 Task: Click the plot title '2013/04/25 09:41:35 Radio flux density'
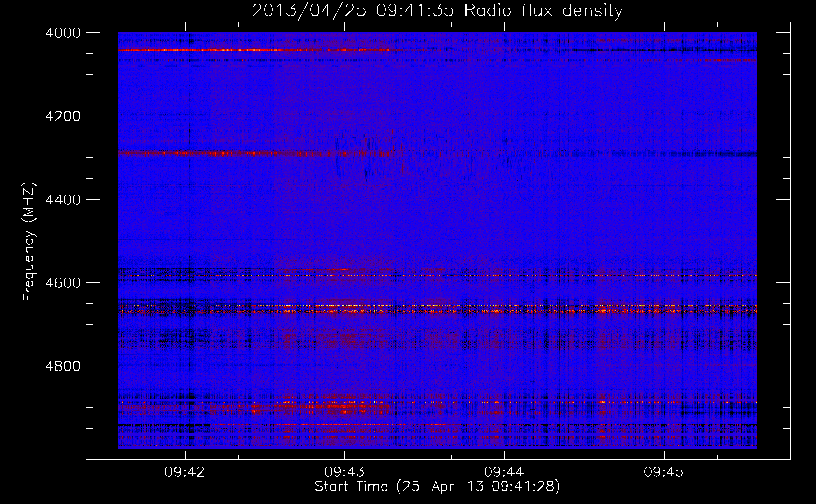click(x=437, y=11)
